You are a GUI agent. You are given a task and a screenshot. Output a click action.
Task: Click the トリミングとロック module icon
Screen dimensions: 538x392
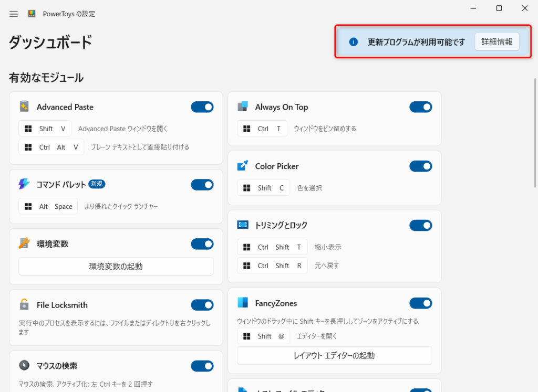(x=243, y=225)
